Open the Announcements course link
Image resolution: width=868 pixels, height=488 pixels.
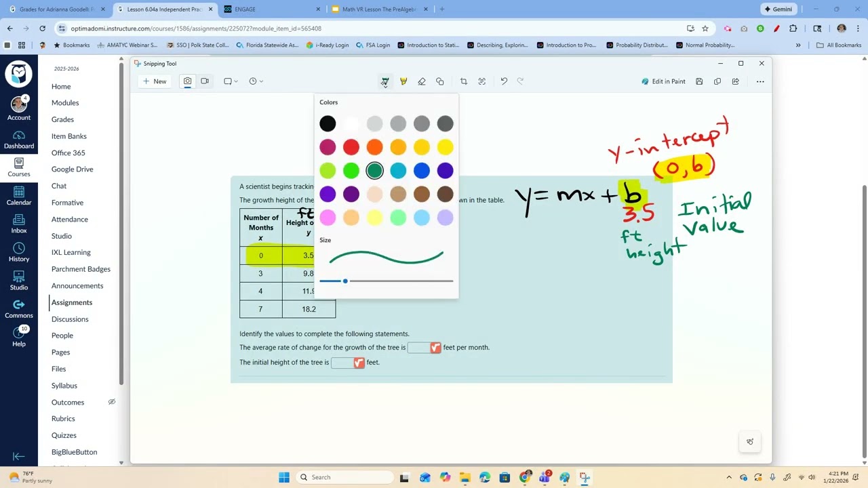click(x=77, y=286)
